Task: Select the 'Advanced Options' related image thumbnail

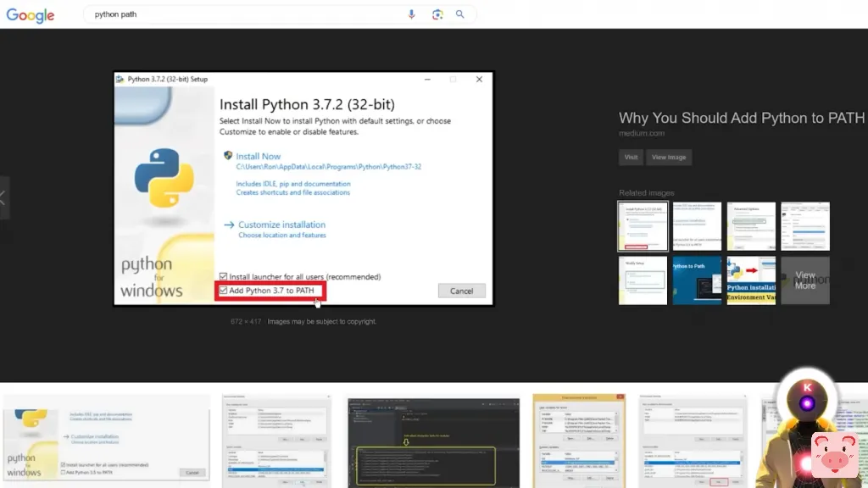Action: pos(751,226)
